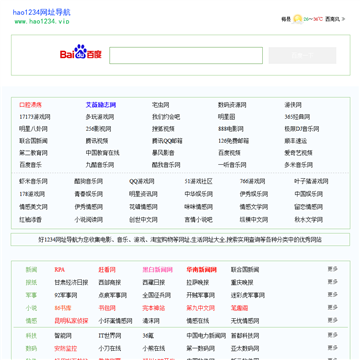Image resolution: width=360 pixels, height=360 pixels.
Task: Open the 联合国新闻 link in the top grid
Action: (x=33, y=141)
